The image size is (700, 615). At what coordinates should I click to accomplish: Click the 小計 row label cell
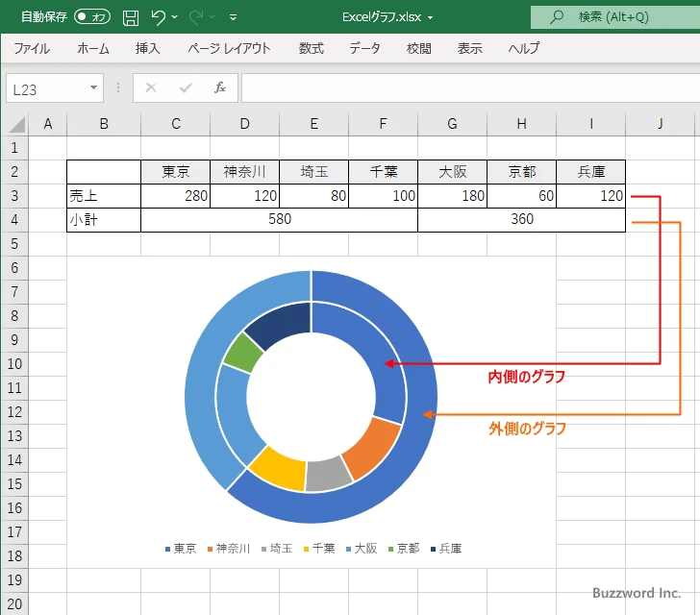[104, 220]
